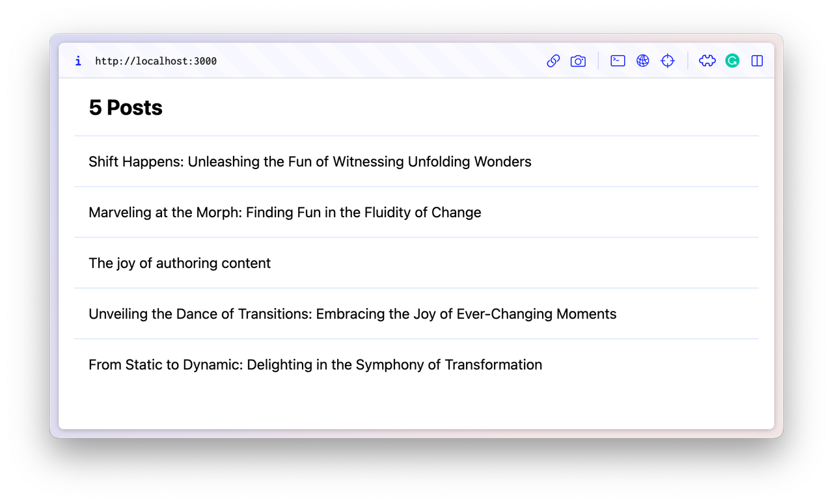The image size is (833, 504).
Task: Open 'Marveling at the Morph' post
Action: (285, 212)
